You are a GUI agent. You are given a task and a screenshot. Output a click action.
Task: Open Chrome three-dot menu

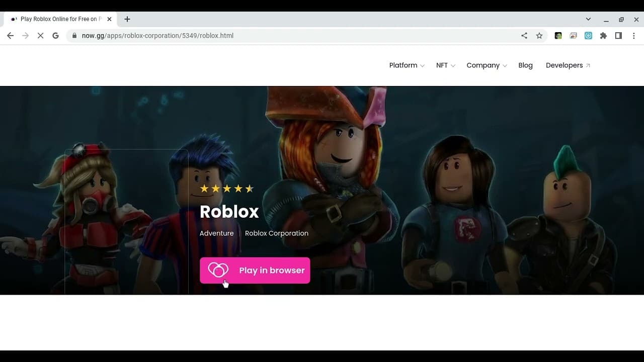pos(633,36)
